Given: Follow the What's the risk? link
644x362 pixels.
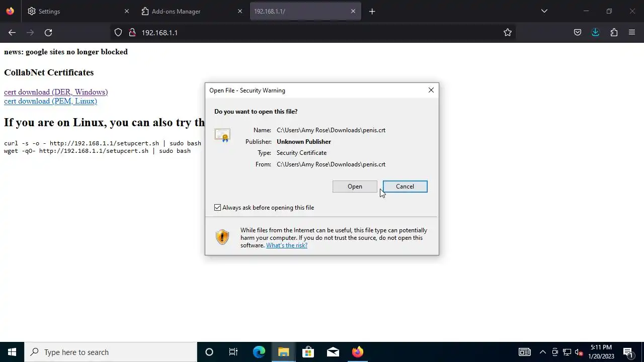Looking at the screenshot, I should pos(287,245).
